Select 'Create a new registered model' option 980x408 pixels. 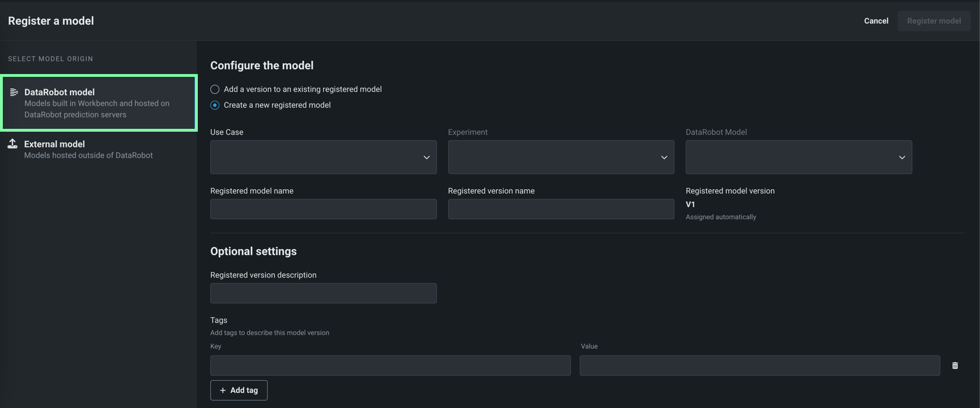click(x=215, y=105)
